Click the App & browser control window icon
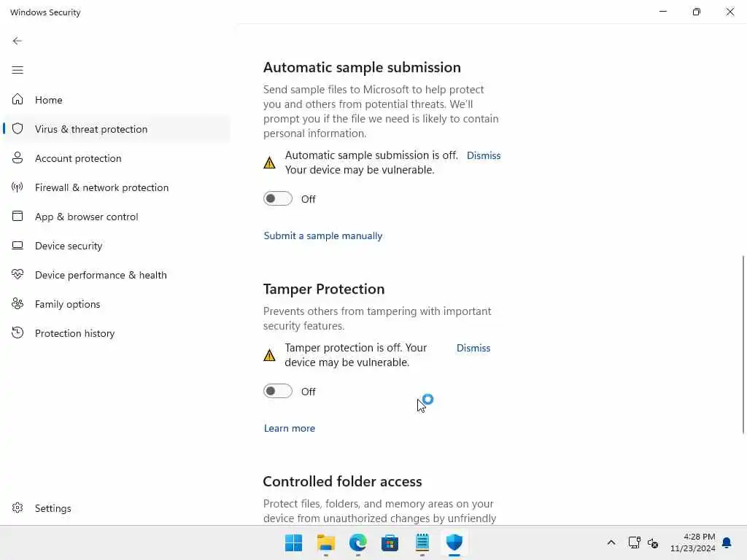Screen dimensions: 747x560 (18, 216)
